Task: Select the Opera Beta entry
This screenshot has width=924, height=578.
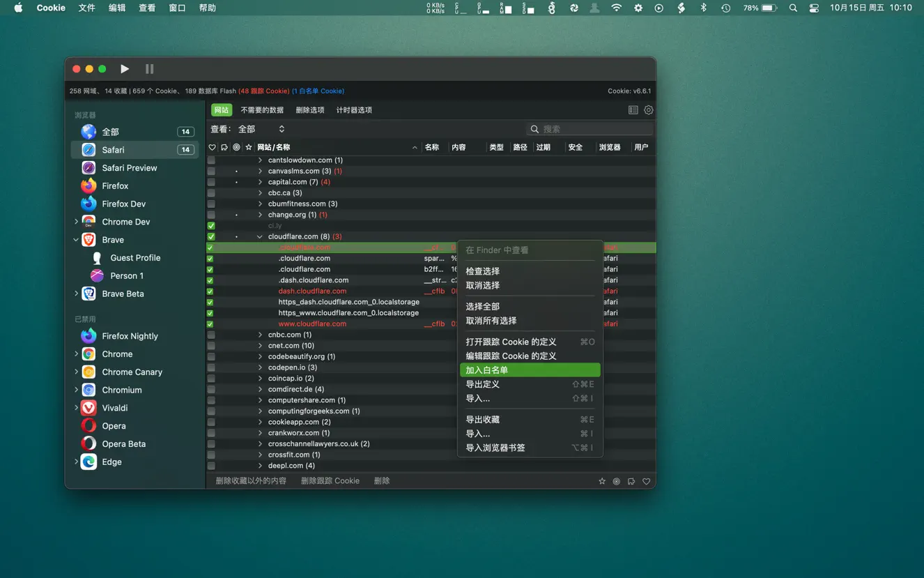Action: [x=124, y=444]
